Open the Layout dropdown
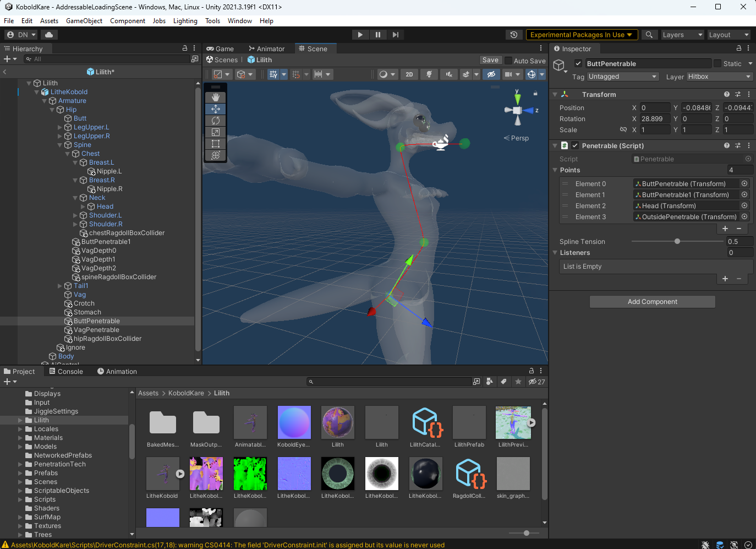Screen dimensions: 756x549 click(728, 35)
